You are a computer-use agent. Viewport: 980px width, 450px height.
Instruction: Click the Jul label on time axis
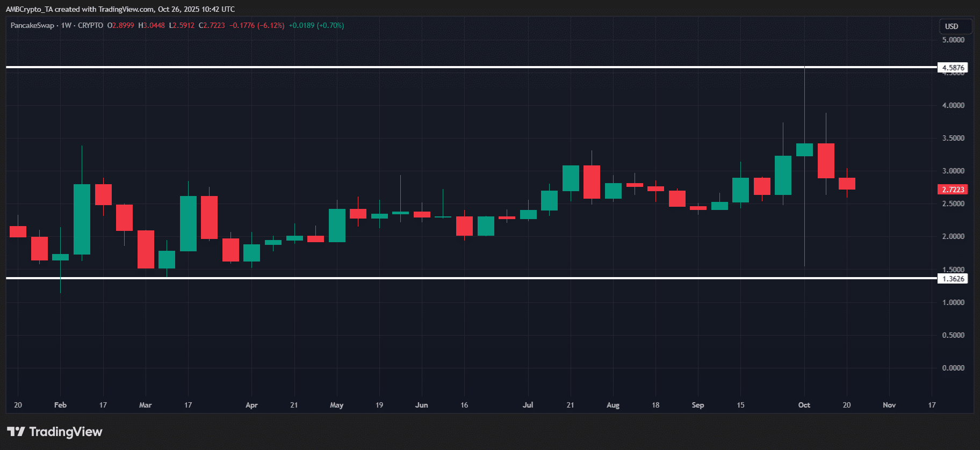coord(528,405)
